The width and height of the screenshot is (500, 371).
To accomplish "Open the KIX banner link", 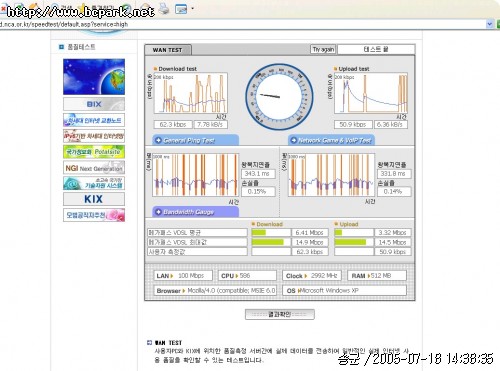I will point(94,199).
